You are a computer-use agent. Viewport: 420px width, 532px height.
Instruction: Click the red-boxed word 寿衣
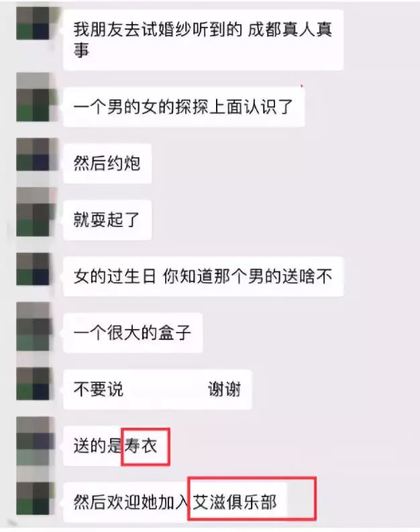coord(141,445)
